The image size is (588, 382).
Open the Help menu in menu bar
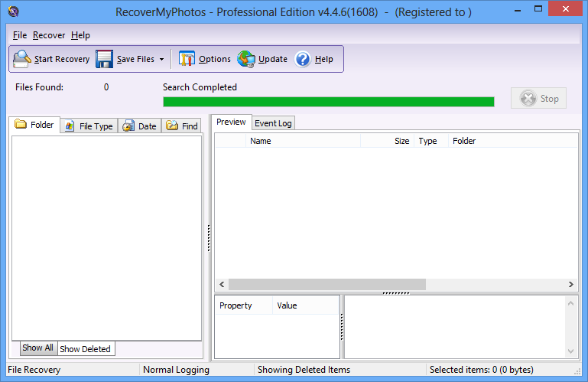pos(80,35)
